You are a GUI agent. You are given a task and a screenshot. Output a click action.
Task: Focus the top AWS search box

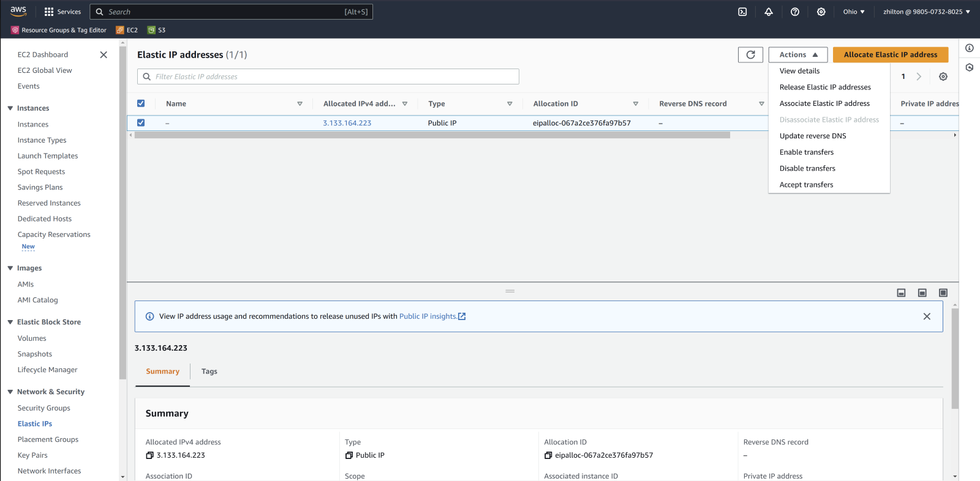pyautogui.click(x=232, y=12)
